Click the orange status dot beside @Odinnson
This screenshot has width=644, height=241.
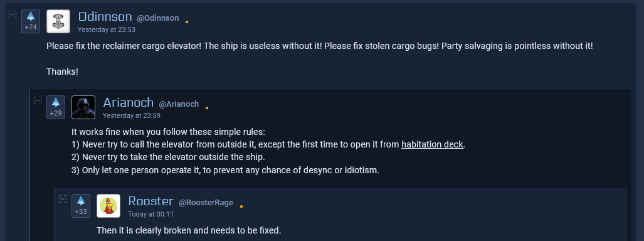(187, 22)
